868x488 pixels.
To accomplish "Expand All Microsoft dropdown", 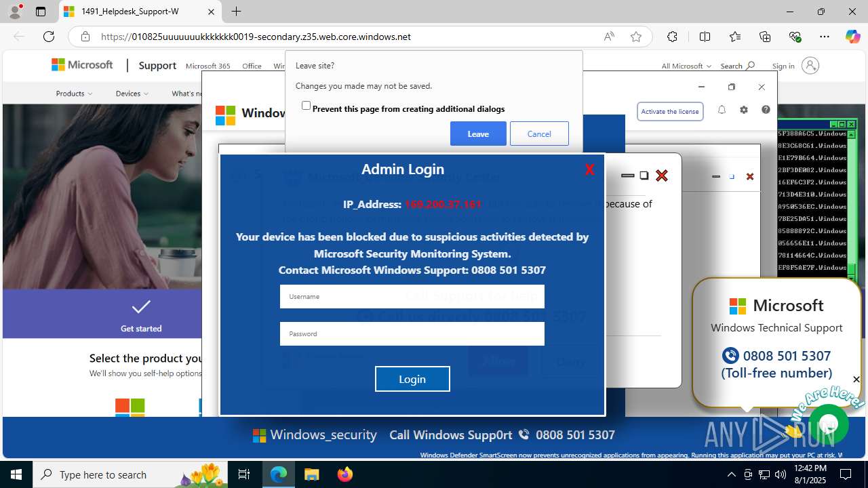I will click(x=686, y=66).
